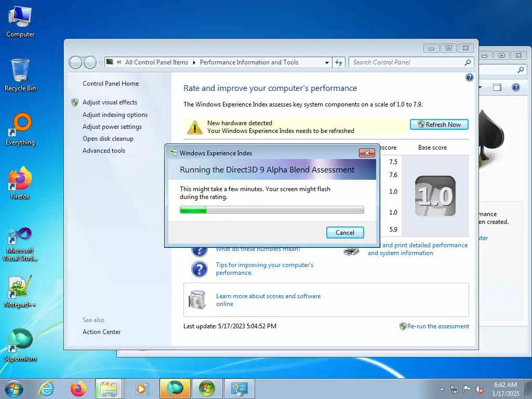Click the Help icon in the background window
This screenshot has height=399, width=532.
[516, 87]
